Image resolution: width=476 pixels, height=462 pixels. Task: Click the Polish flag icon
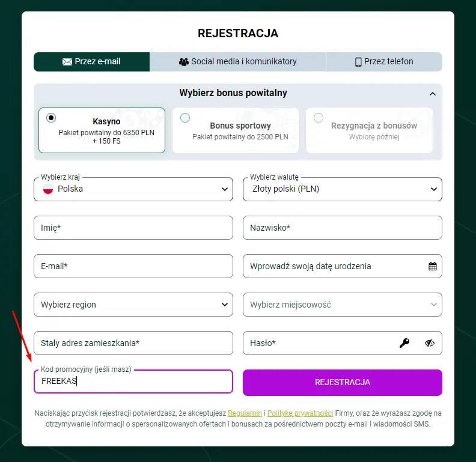coord(48,189)
